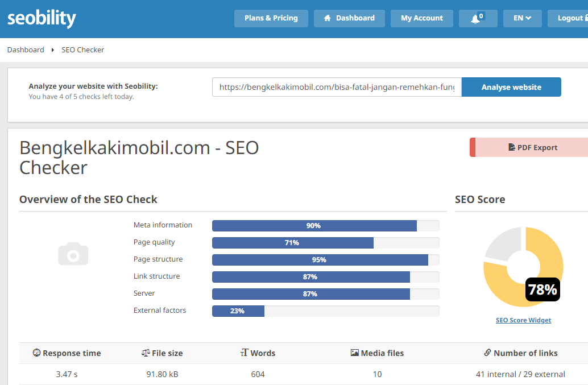The width and height of the screenshot is (588, 385).
Task: Click the Analyse website button
Action: (x=511, y=87)
